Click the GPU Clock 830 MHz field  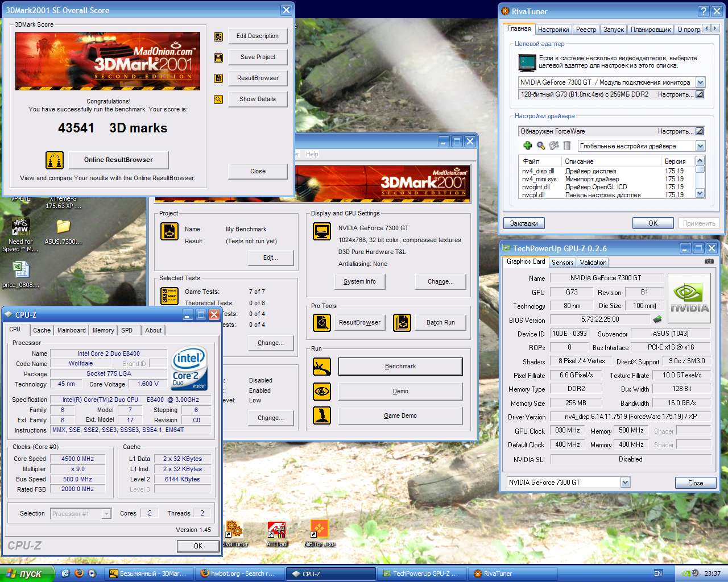tap(568, 431)
